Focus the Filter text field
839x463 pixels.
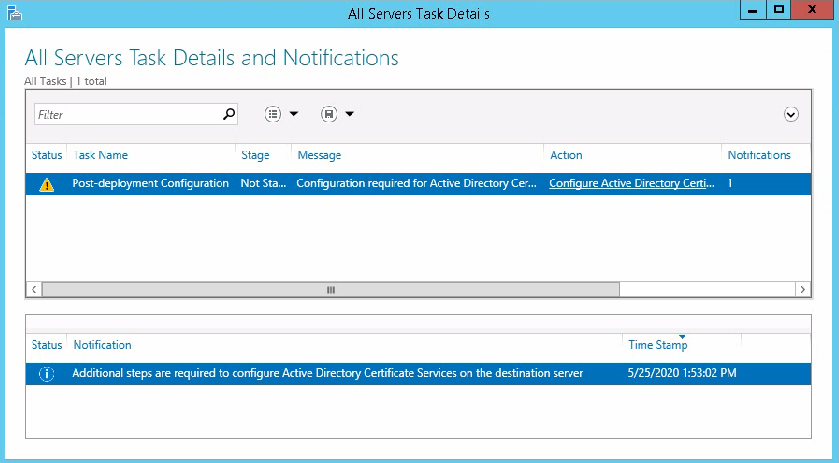click(128, 114)
